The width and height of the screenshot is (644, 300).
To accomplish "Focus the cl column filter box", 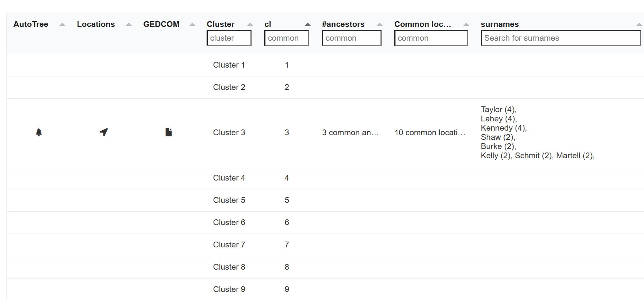I will coord(287,38).
